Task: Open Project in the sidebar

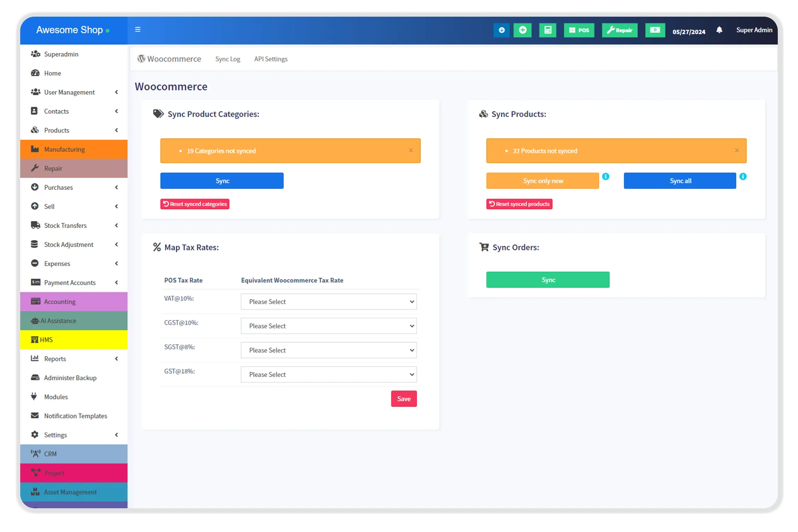Action: click(x=74, y=473)
